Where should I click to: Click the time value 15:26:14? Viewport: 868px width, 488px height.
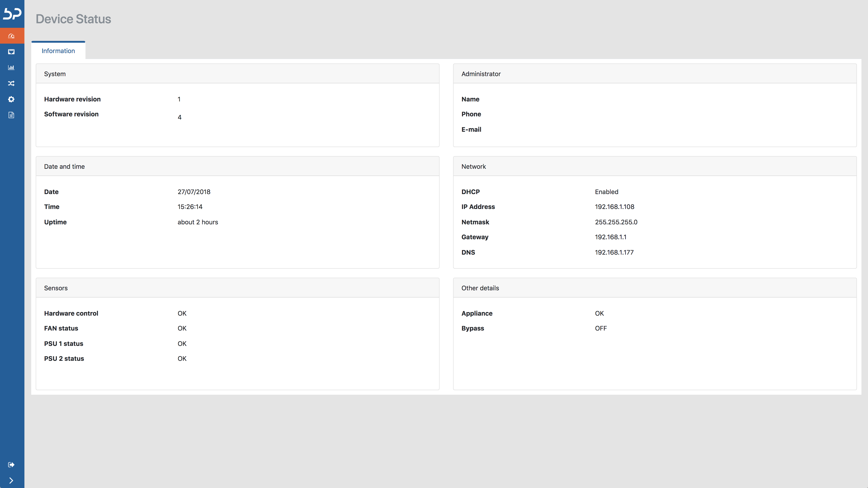[190, 206]
